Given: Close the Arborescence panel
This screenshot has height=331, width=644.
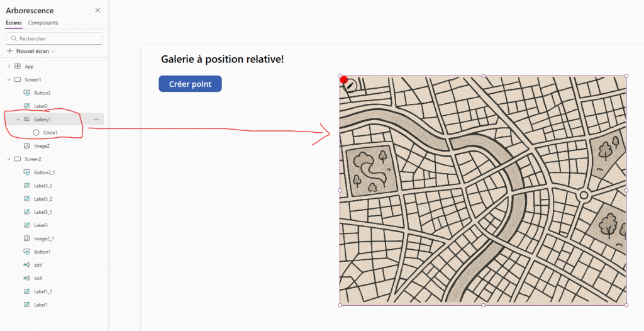Looking at the screenshot, I should [x=97, y=10].
